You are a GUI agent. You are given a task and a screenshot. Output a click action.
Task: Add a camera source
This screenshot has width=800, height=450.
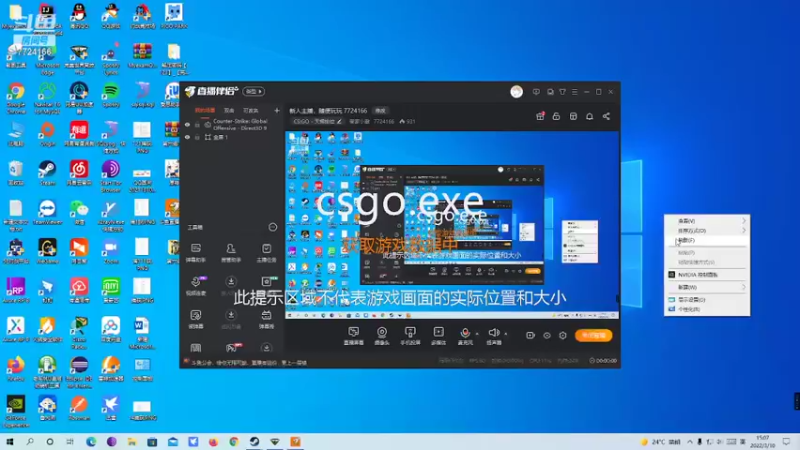382,336
